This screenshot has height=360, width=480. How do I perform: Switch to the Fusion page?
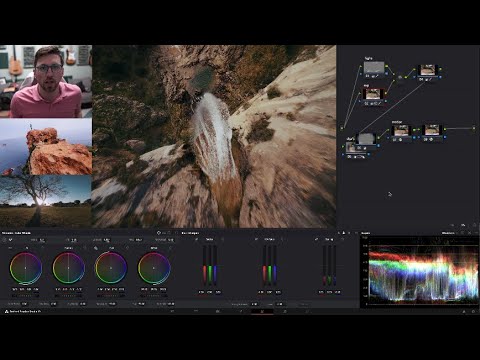tap(240, 311)
